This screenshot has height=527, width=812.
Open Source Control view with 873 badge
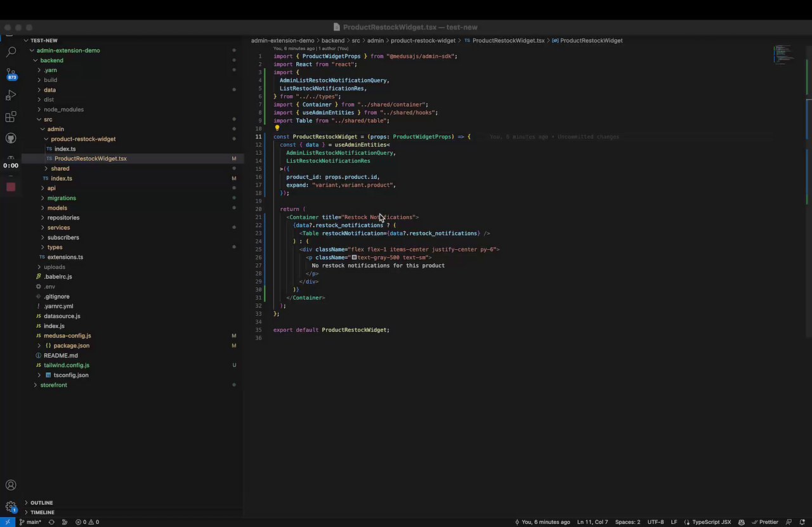pyautogui.click(x=11, y=74)
